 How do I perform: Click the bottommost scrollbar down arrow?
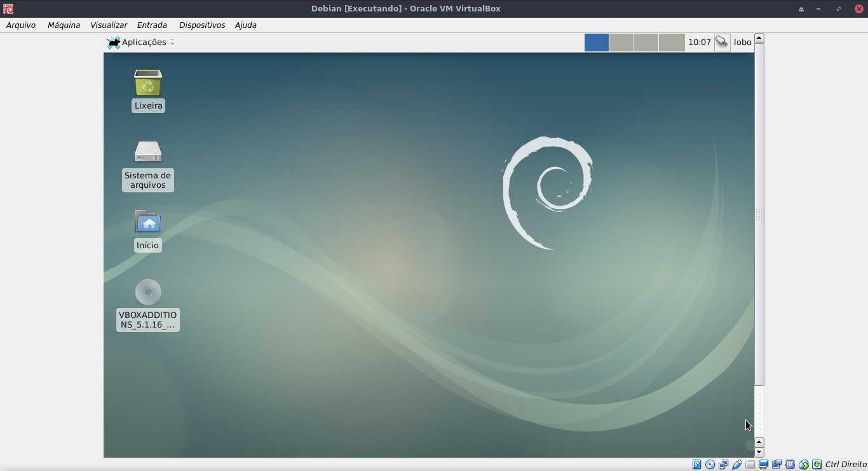pos(759,453)
